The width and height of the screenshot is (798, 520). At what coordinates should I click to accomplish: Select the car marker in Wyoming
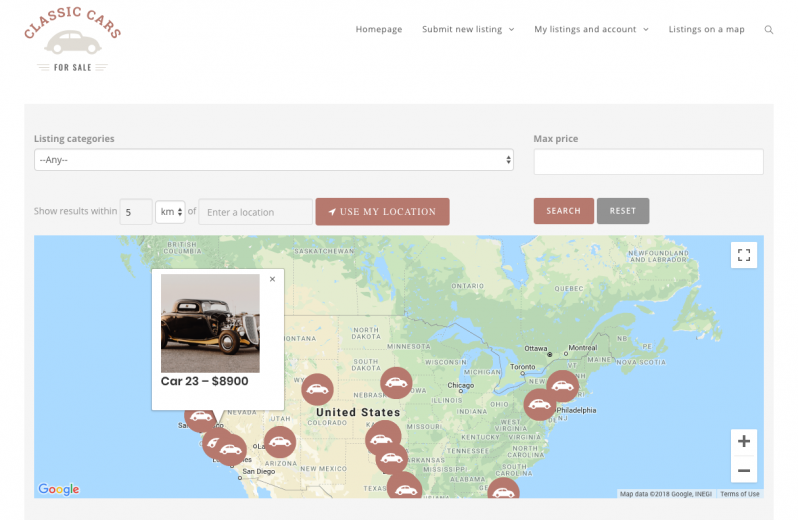pos(317,389)
